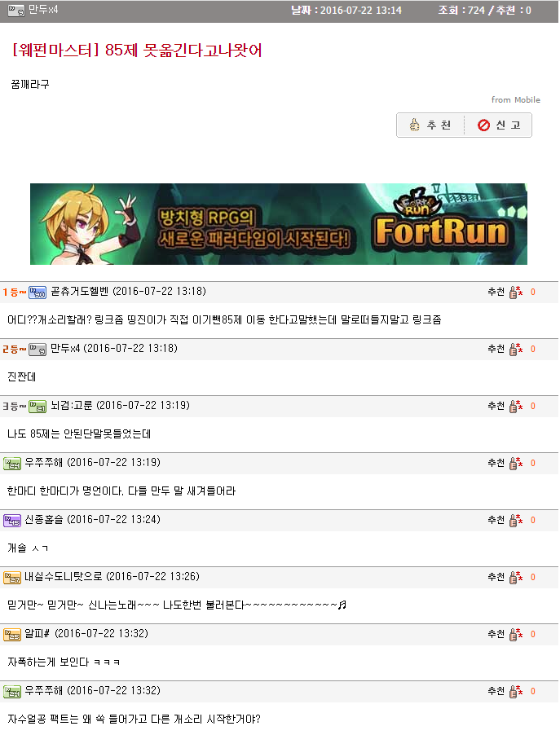Recommend 곧휴거도헬벤's comment via thumbs icon
Viewport: 560px width, 735px height.
click(x=516, y=292)
